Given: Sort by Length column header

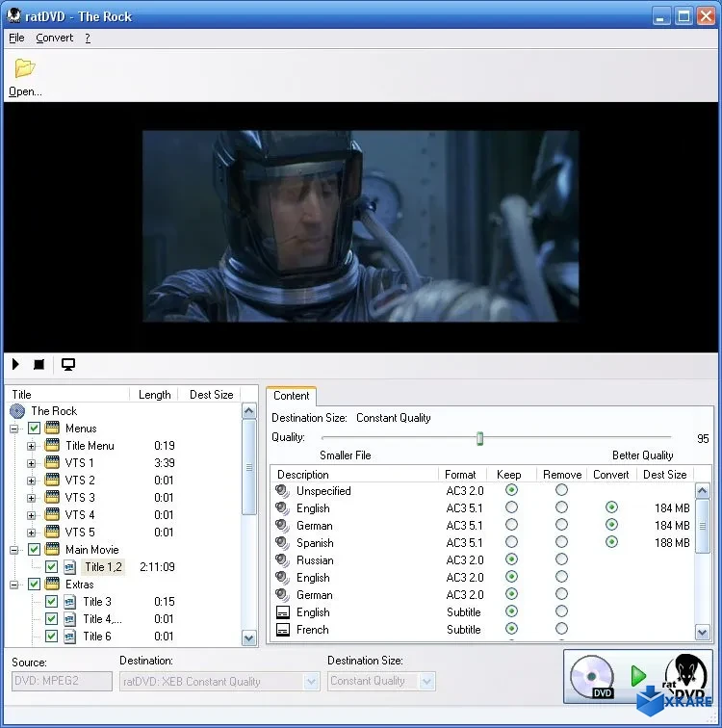Looking at the screenshot, I should click(154, 394).
